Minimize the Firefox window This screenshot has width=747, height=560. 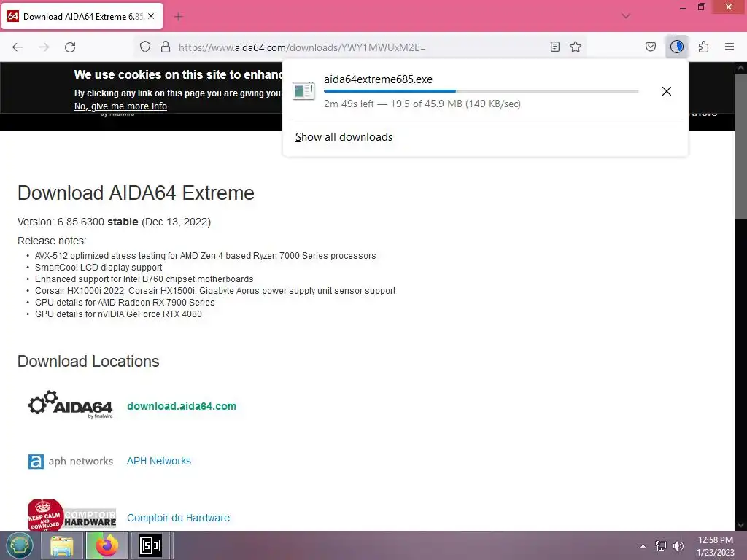click(683, 7)
